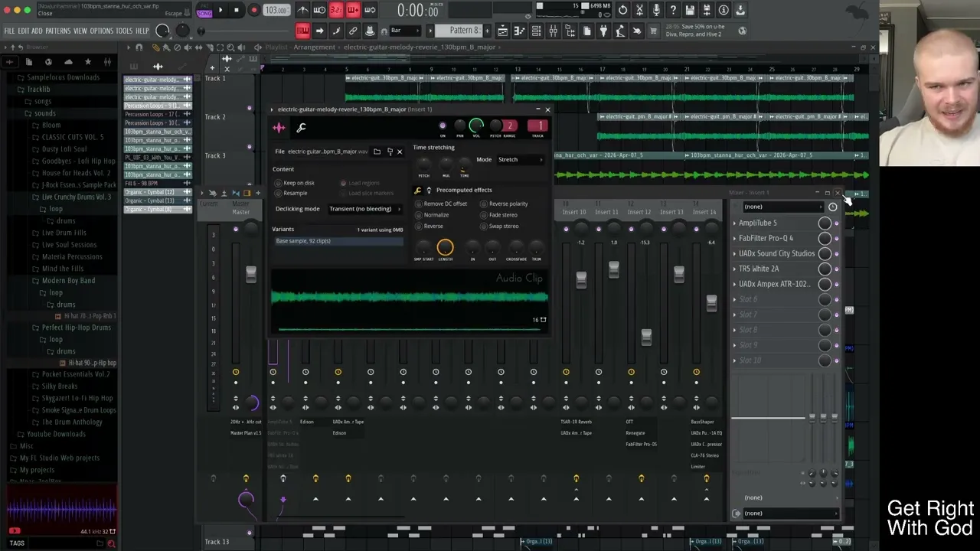Toggle the metronome icon in the toolbar
Image resolution: width=980 pixels, height=551 pixels.
(x=302, y=11)
